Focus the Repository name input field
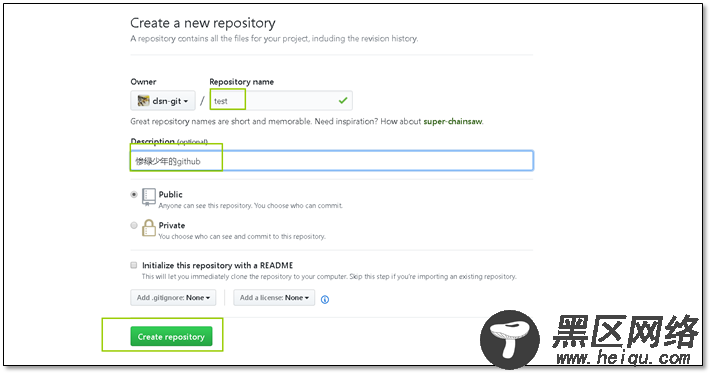The image size is (712, 375). [x=281, y=100]
